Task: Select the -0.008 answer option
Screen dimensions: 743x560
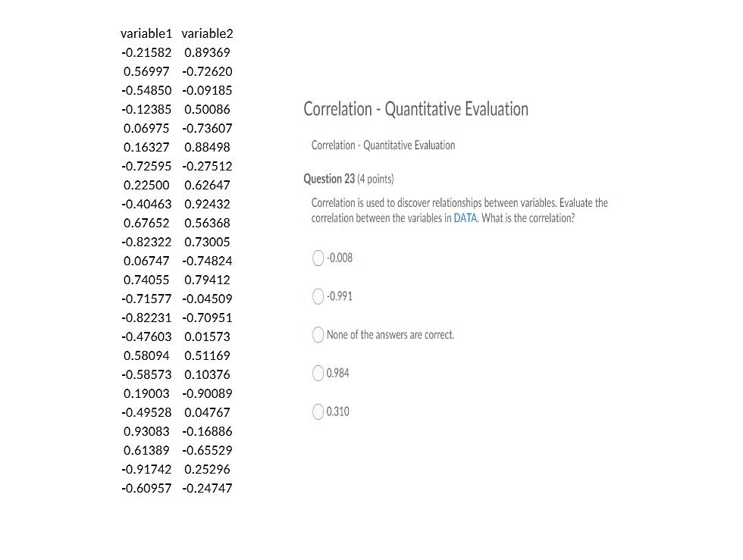Action: tap(318, 258)
